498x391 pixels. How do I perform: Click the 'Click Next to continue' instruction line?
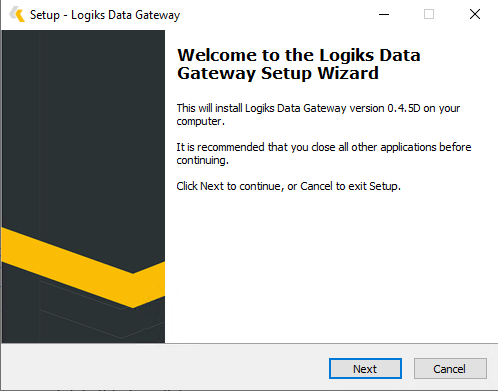pyautogui.click(x=288, y=186)
